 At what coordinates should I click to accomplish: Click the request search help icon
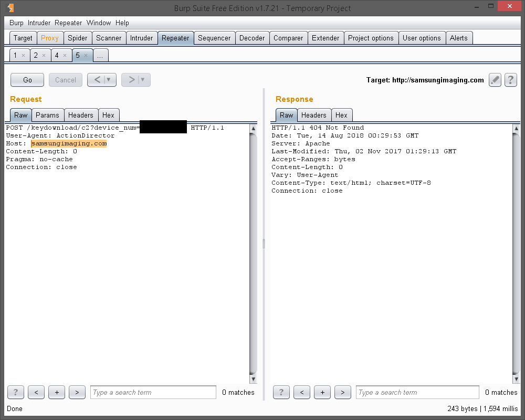pyautogui.click(x=16, y=392)
